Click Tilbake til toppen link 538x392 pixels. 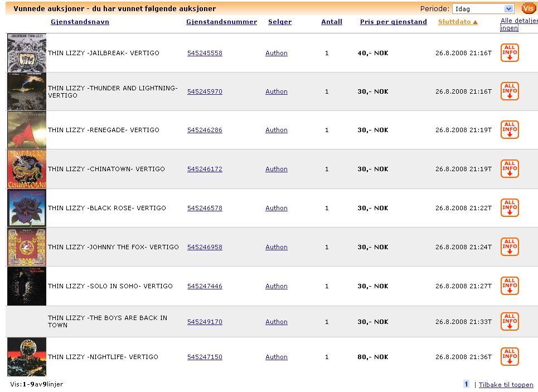pyautogui.click(x=506, y=385)
